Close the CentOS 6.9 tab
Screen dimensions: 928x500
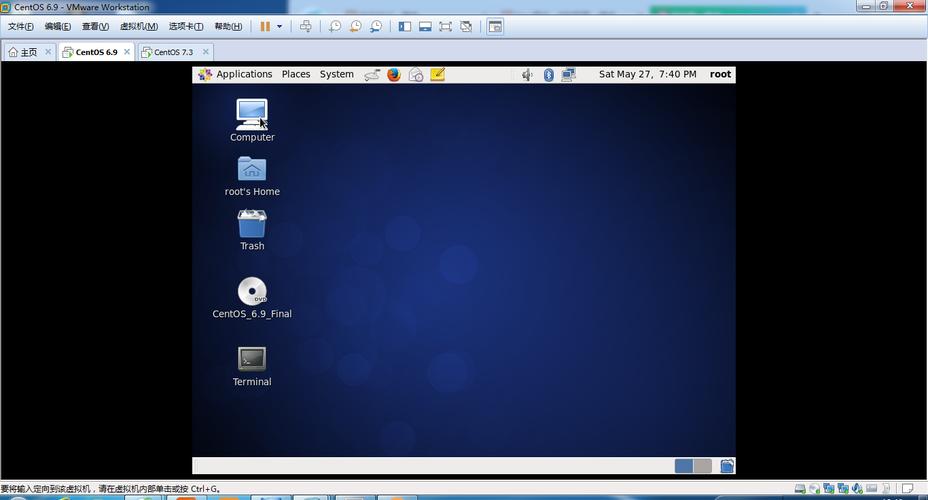[x=127, y=52]
